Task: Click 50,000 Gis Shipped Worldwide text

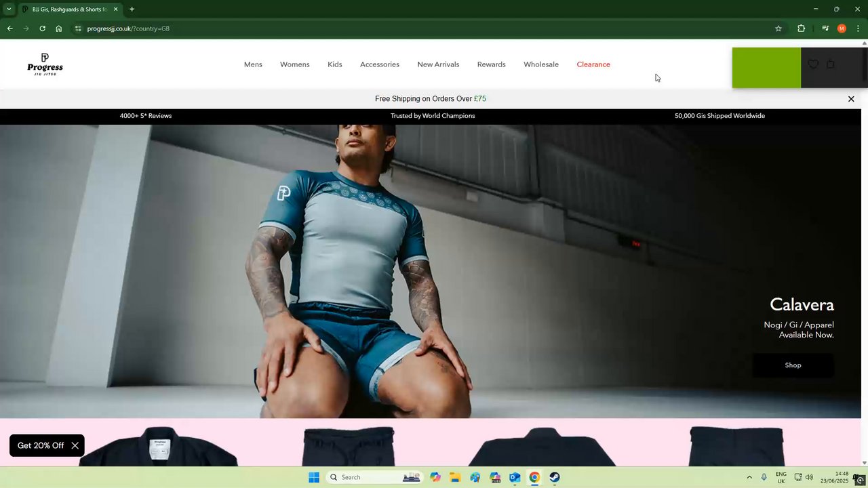Action: tap(719, 116)
